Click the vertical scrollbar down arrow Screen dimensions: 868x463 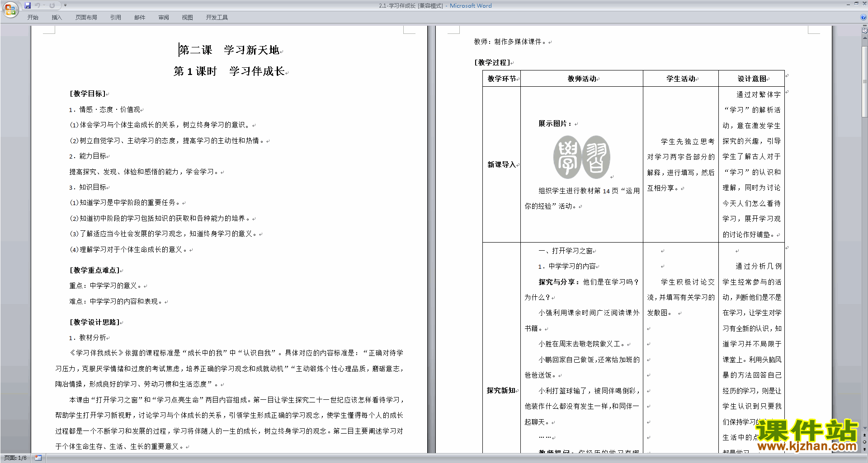click(865, 428)
